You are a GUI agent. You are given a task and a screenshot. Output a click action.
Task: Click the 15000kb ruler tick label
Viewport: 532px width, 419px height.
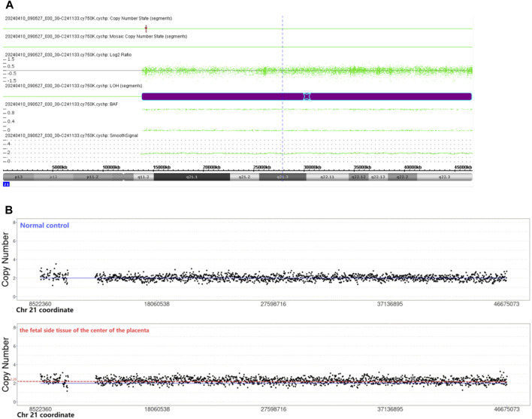point(162,168)
